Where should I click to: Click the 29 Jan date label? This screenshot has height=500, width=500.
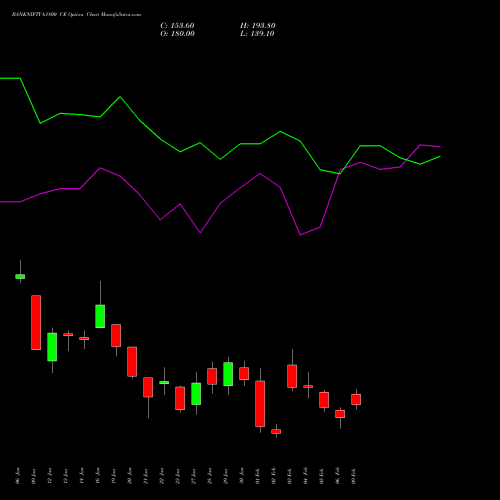pos(226,476)
